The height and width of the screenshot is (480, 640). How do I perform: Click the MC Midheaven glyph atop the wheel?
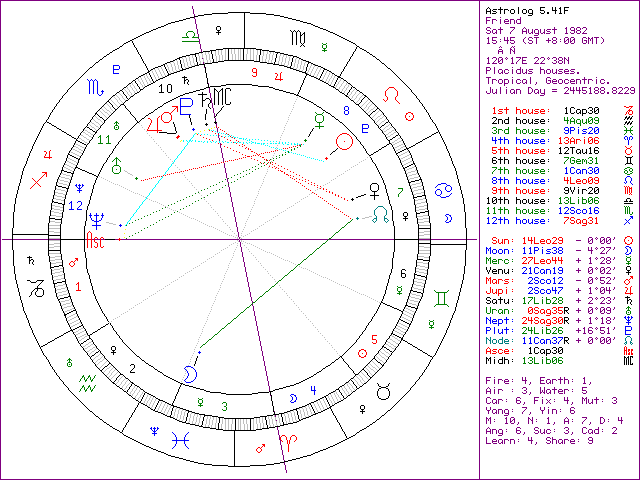220,99
